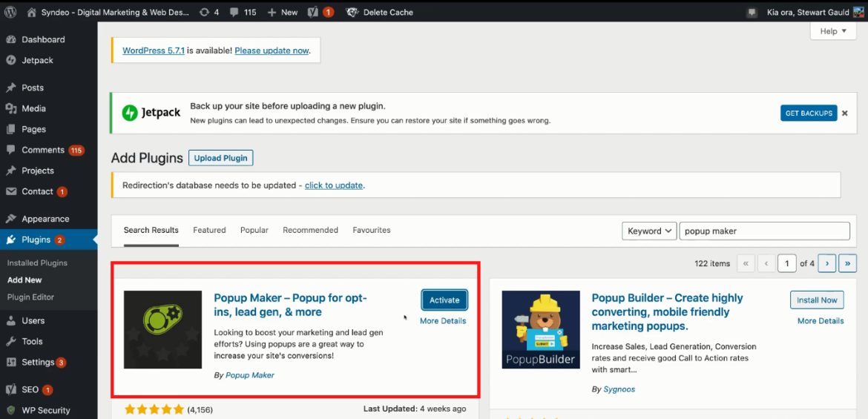
Task: Switch to the Favourites tab
Action: coord(372,230)
